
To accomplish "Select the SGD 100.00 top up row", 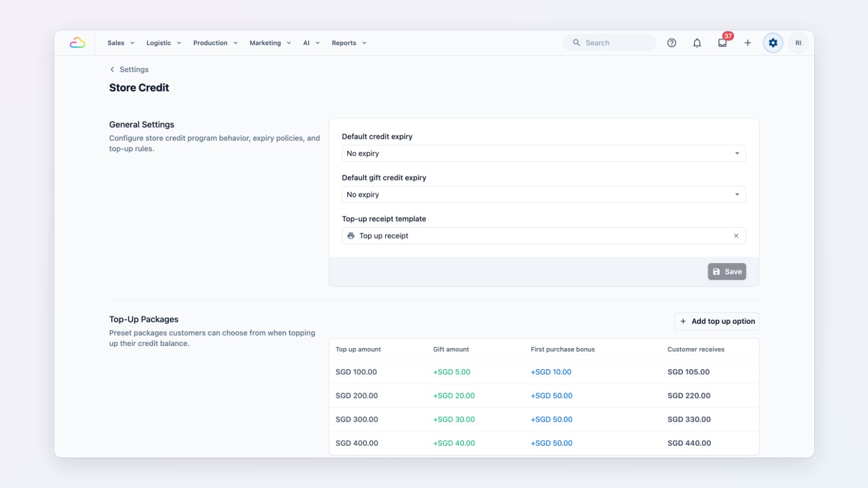I will [x=544, y=372].
